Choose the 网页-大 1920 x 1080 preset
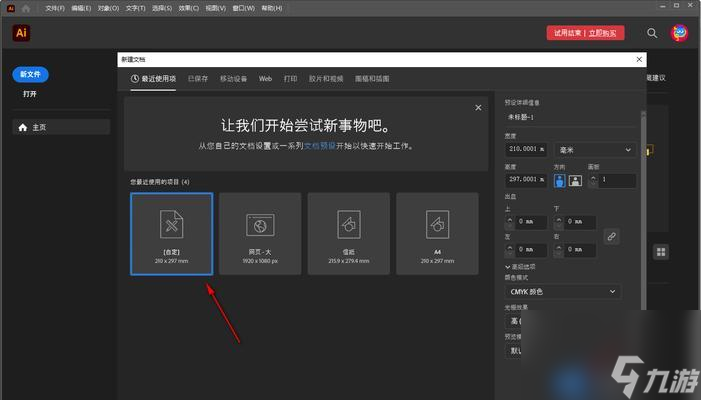The width and height of the screenshot is (701, 400). click(260, 233)
